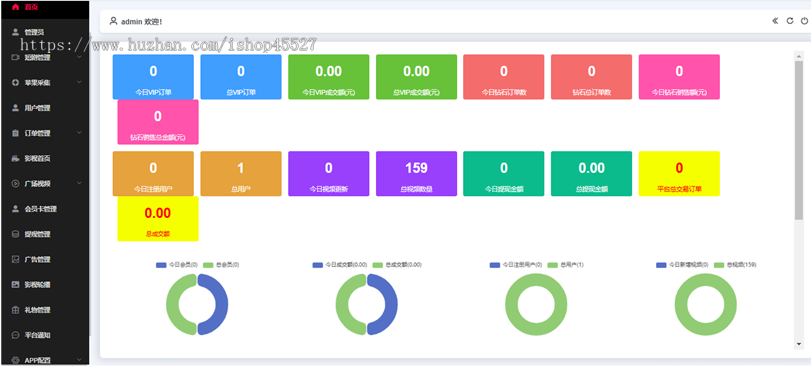Expand the 订单管理 submenu arrow
The image size is (811, 366).
click(79, 132)
